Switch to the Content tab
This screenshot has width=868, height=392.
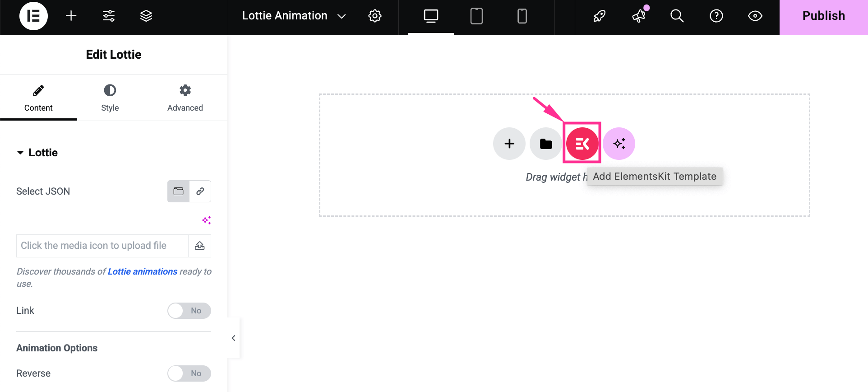click(x=38, y=98)
